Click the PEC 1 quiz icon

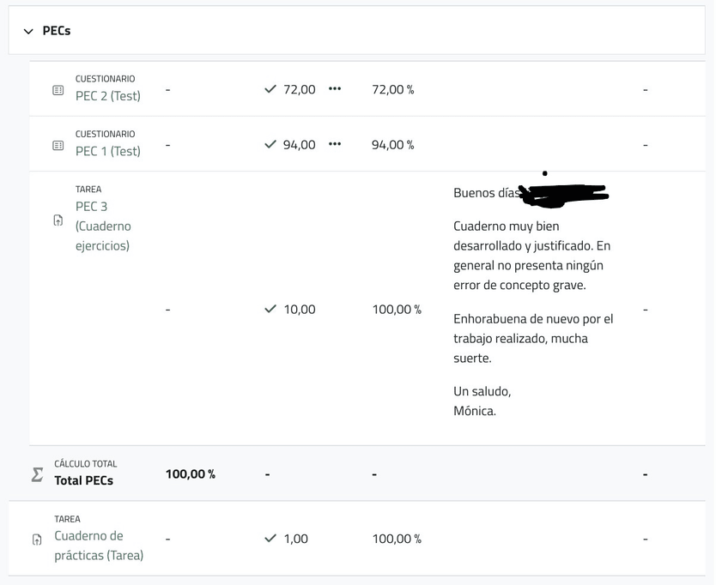click(58, 145)
